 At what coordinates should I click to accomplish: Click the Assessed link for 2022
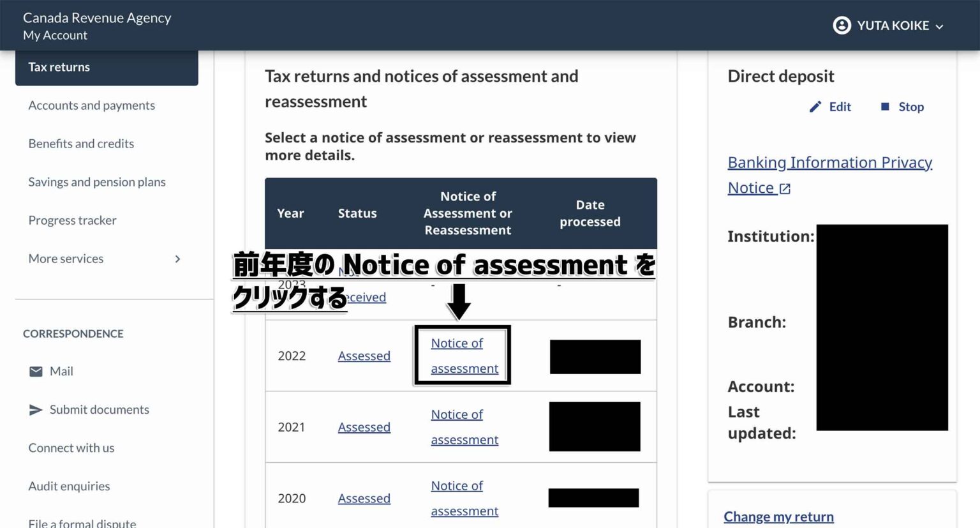coord(364,356)
